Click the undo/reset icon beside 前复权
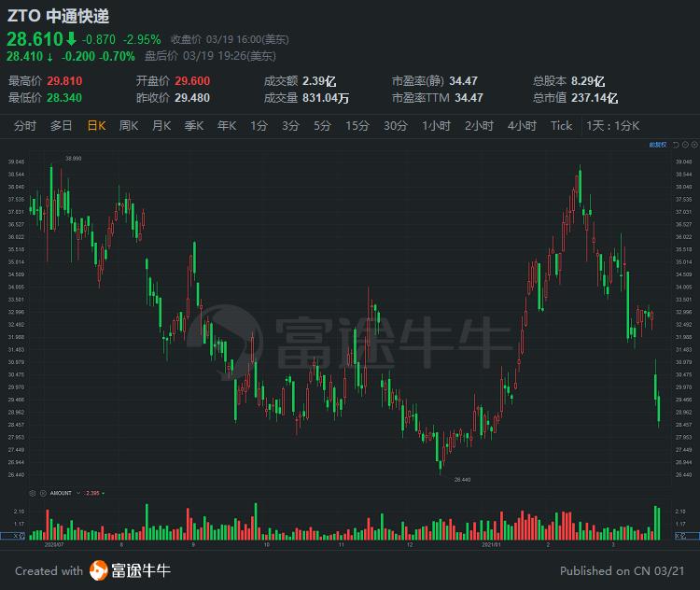Viewport: 700px width, 590px height. 676,145
